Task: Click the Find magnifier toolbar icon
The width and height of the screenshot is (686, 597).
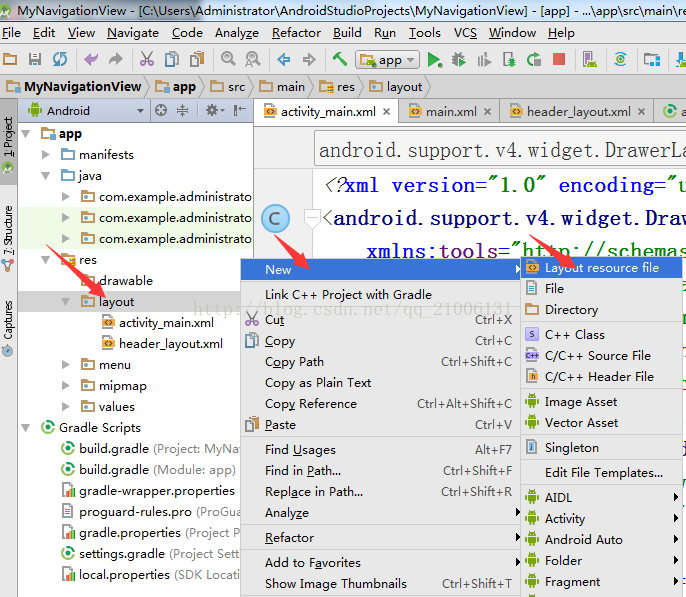Action: click(x=228, y=59)
